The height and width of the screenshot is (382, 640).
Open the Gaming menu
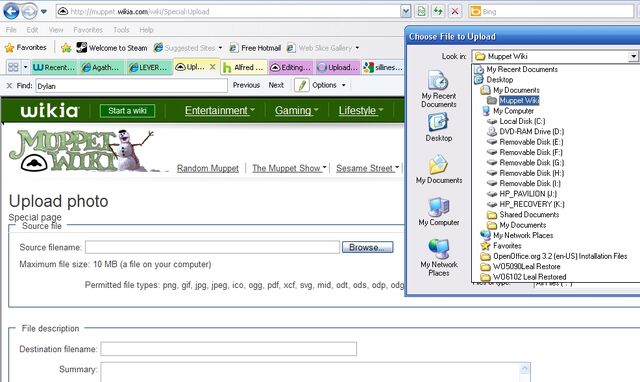pyautogui.click(x=296, y=111)
